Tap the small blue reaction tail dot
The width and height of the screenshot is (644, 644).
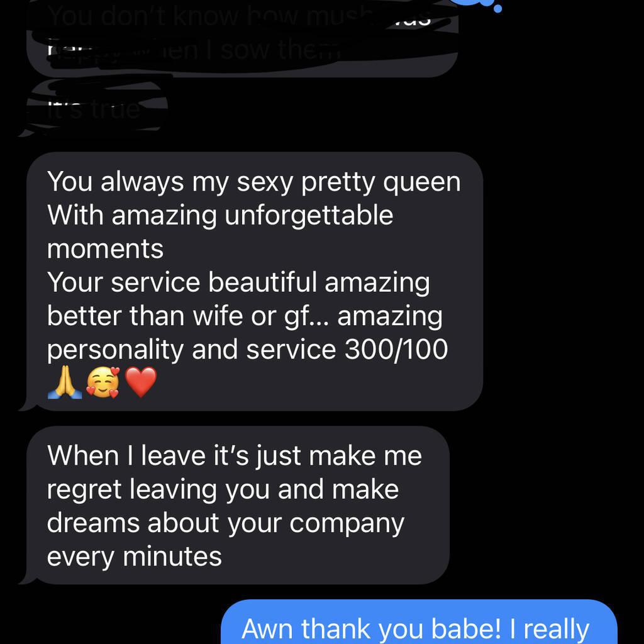(497, 8)
